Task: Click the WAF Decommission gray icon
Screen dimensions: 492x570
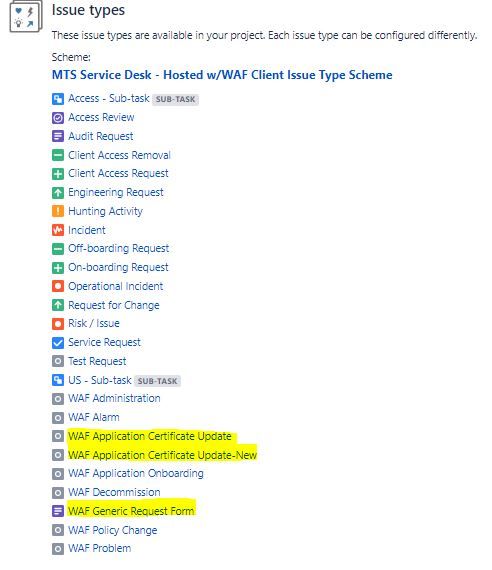Action: click(x=58, y=493)
